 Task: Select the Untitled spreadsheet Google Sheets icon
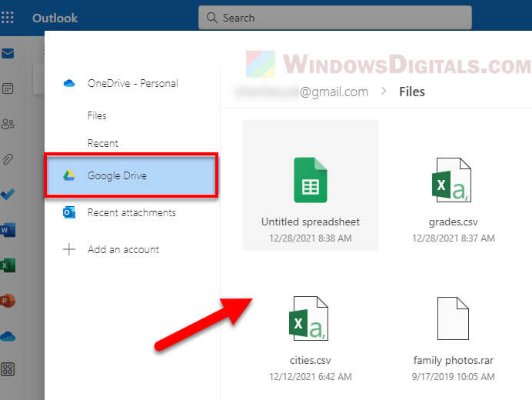(310, 180)
